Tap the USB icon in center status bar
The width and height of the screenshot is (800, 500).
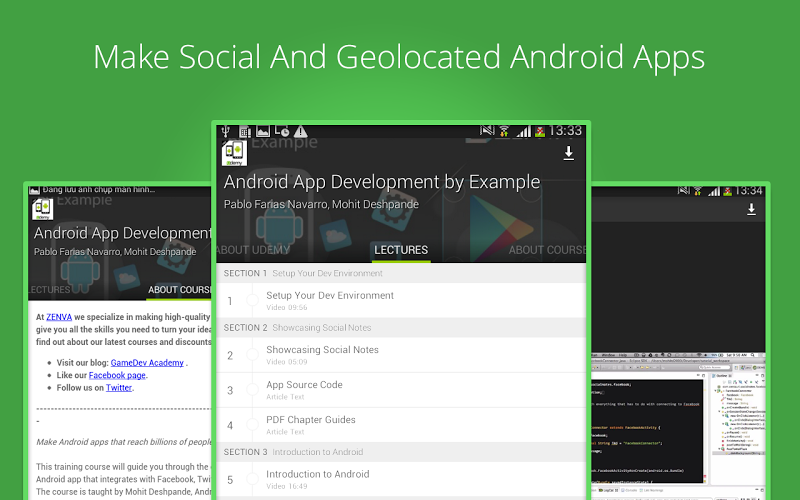[x=226, y=132]
